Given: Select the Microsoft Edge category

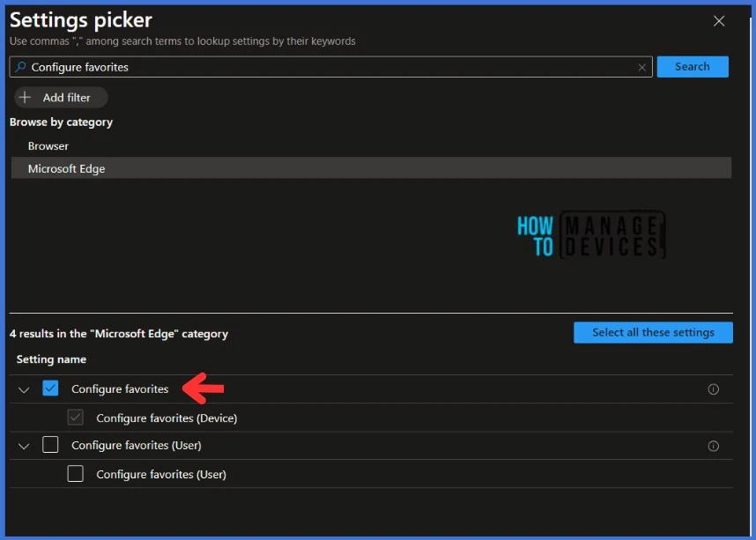Looking at the screenshot, I should (x=371, y=168).
